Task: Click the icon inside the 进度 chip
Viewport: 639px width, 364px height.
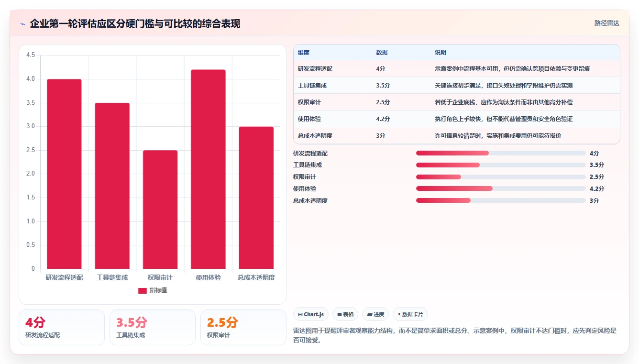Action: (x=370, y=315)
